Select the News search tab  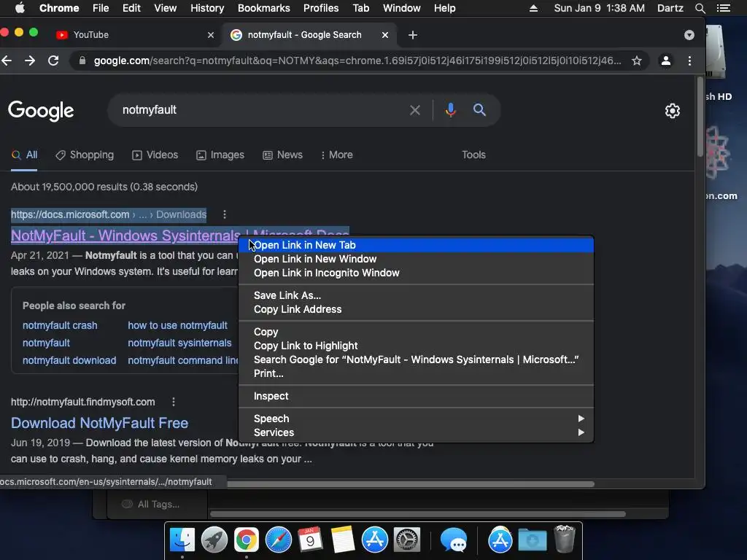click(x=283, y=155)
